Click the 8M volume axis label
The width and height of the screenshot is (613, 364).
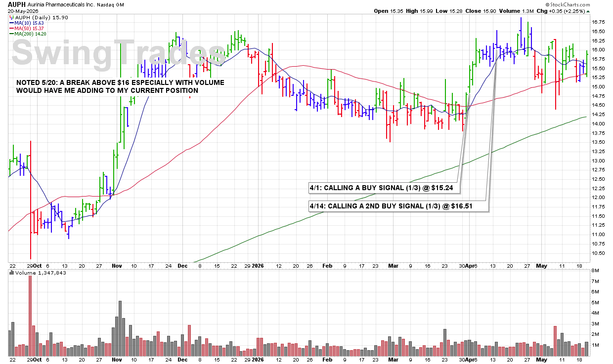596,271
